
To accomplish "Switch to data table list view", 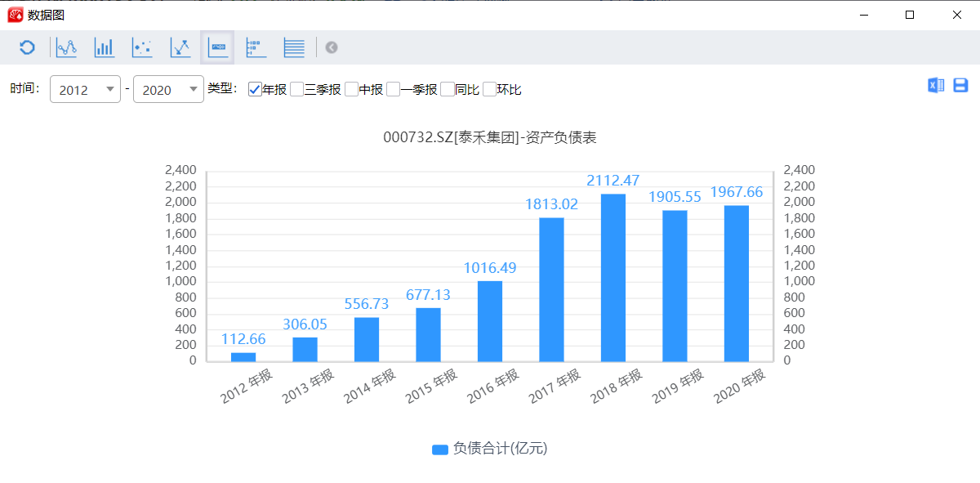I will click(x=294, y=47).
